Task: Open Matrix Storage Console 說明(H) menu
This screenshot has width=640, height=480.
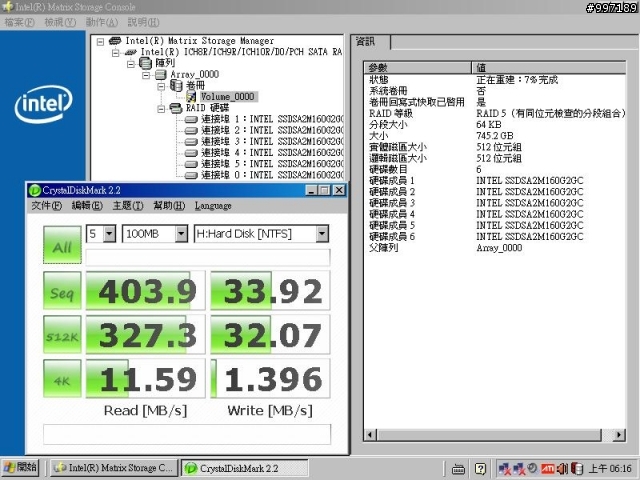Action: click(143, 22)
